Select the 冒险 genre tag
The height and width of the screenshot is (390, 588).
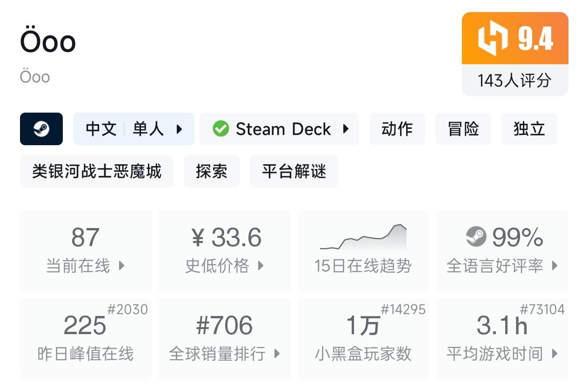click(x=463, y=129)
